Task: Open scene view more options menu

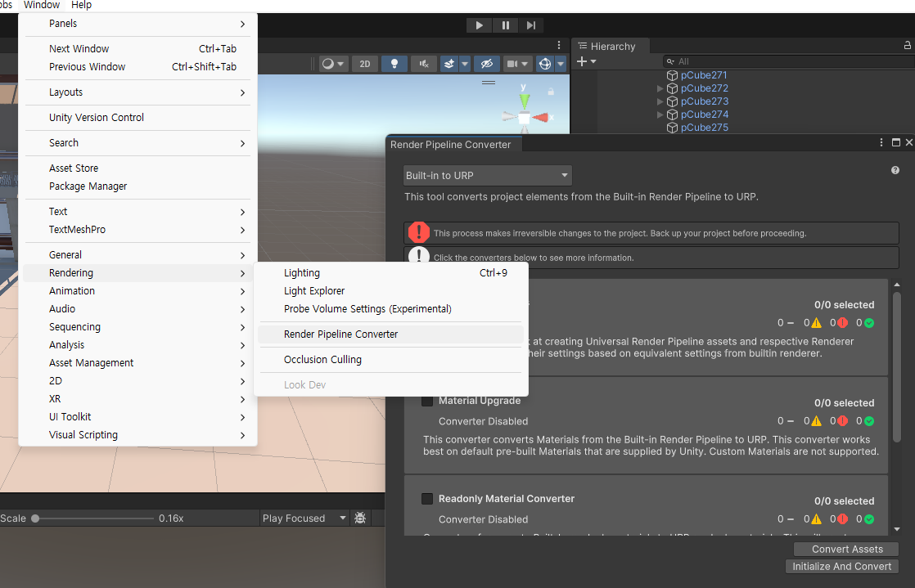Action: click(x=559, y=46)
